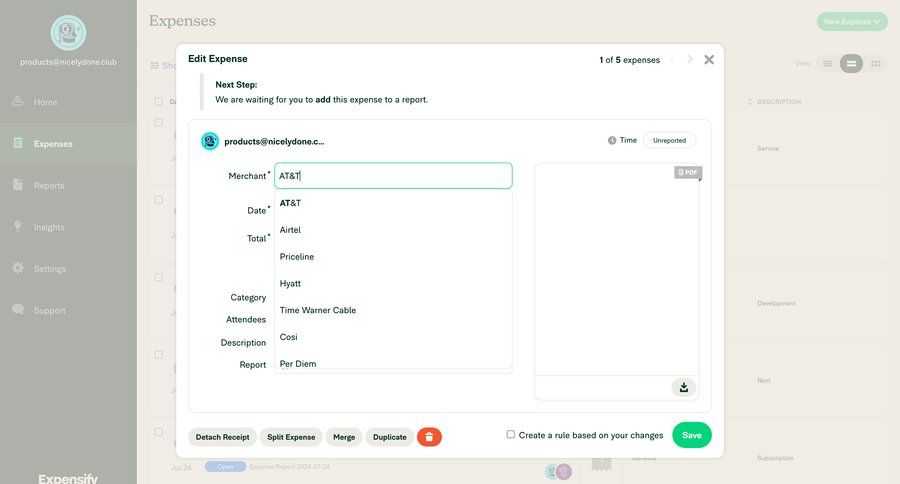Click the account profile avatar
Viewport: 900px width, 484px height.
[x=68, y=33]
